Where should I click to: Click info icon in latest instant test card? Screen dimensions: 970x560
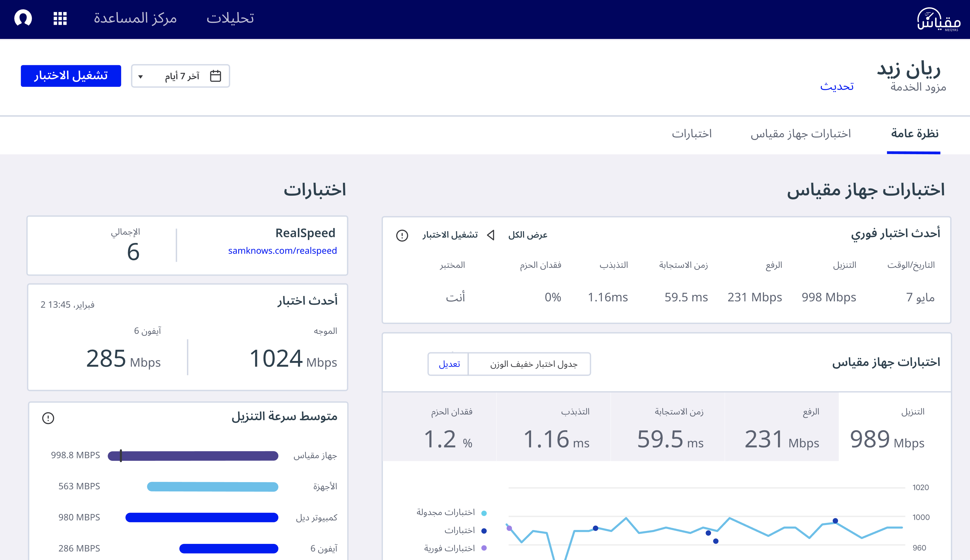(402, 235)
